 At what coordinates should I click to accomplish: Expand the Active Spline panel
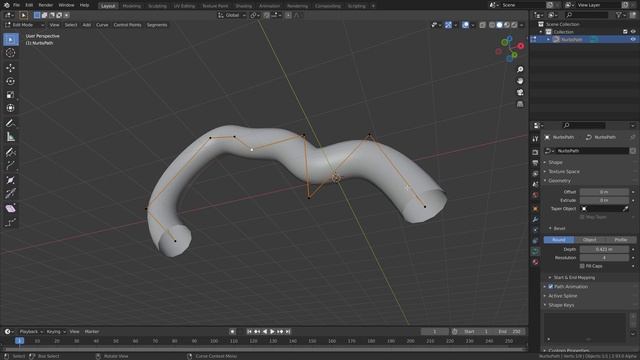click(562, 296)
